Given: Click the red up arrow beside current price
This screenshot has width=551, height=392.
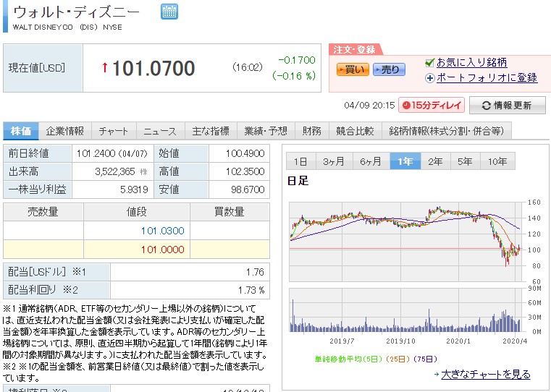Looking at the screenshot, I should pos(104,67).
